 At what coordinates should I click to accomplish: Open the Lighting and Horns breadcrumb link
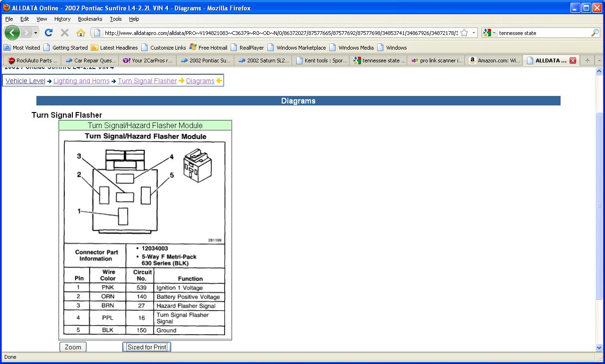click(81, 81)
